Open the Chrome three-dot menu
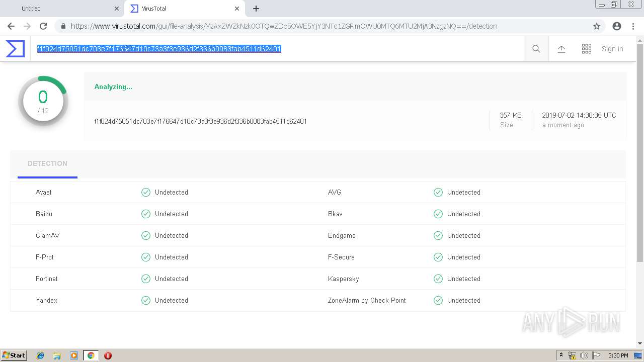This screenshot has width=644, height=362. [x=633, y=26]
